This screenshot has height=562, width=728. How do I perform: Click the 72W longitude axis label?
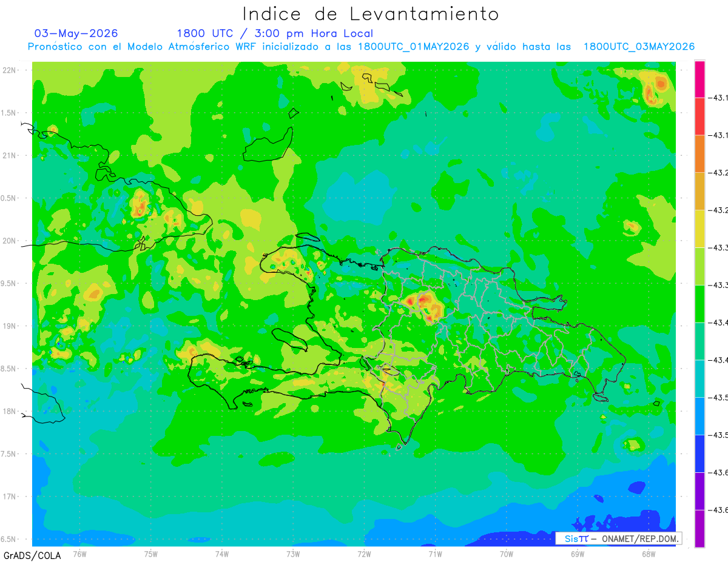pyautogui.click(x=364, y=554)
